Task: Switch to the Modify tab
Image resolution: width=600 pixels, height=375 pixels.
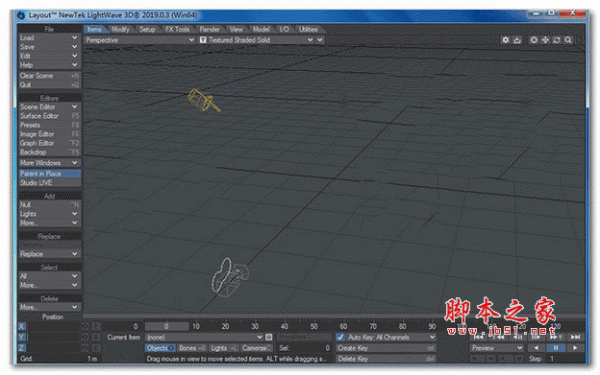Action: pos(121,29)
